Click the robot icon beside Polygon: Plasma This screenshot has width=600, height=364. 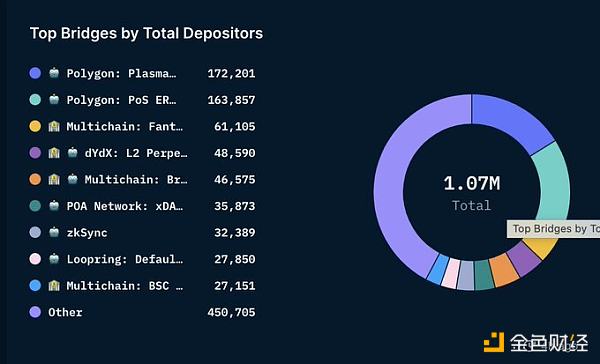pyautogui.click(x=54, y=73)
